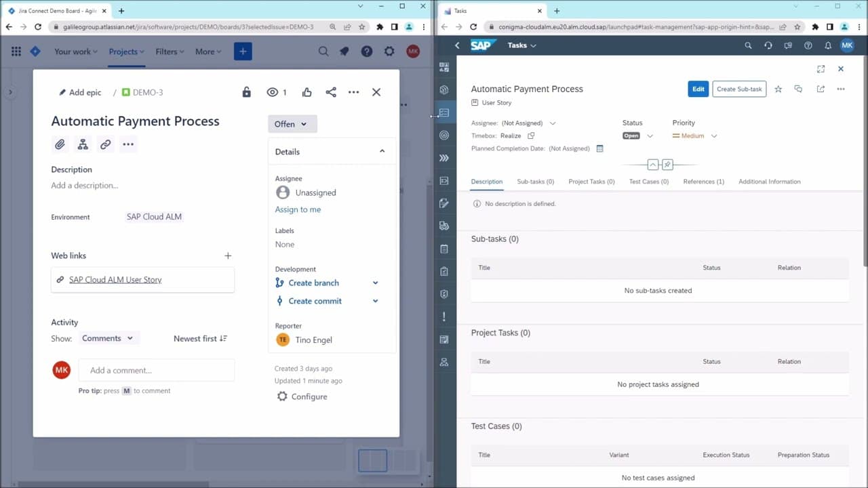
Task: Click the Add a comment input field
Action: (x=157, y=370)
